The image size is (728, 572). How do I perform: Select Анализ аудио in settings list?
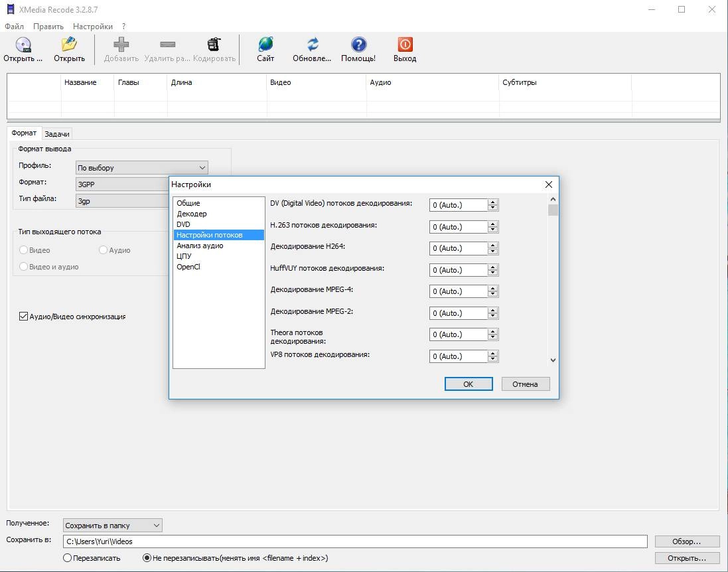(219, 246)
